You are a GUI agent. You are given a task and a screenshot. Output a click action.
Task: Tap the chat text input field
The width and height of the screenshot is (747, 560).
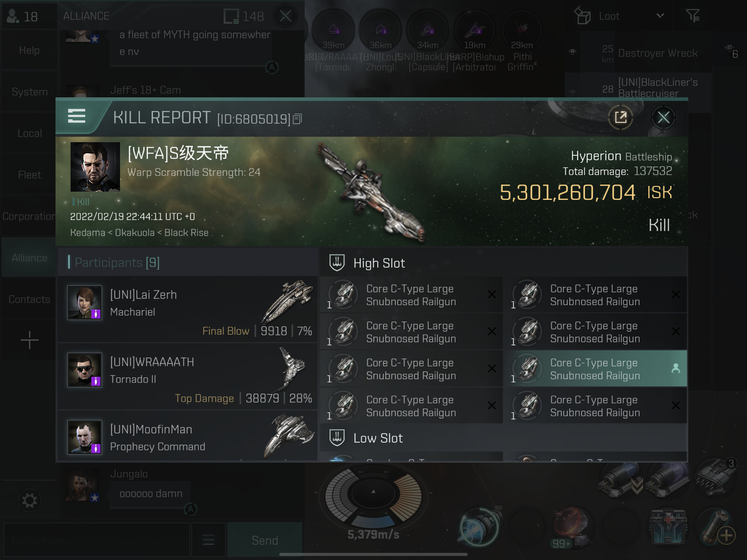(97, 540)
